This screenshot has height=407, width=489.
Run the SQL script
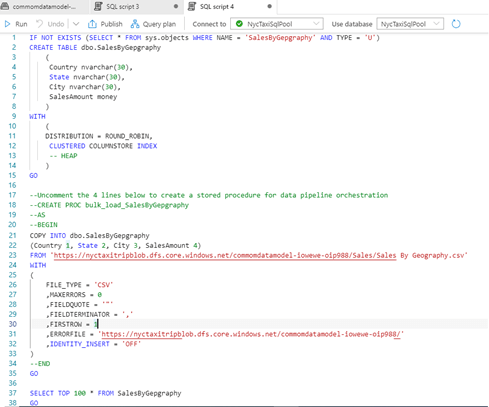16,24
